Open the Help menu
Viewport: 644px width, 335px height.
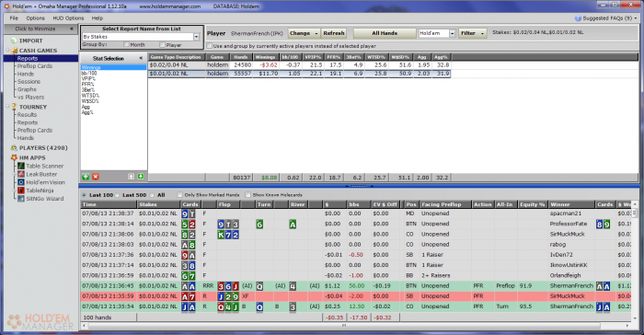click(x=98, y=18)
